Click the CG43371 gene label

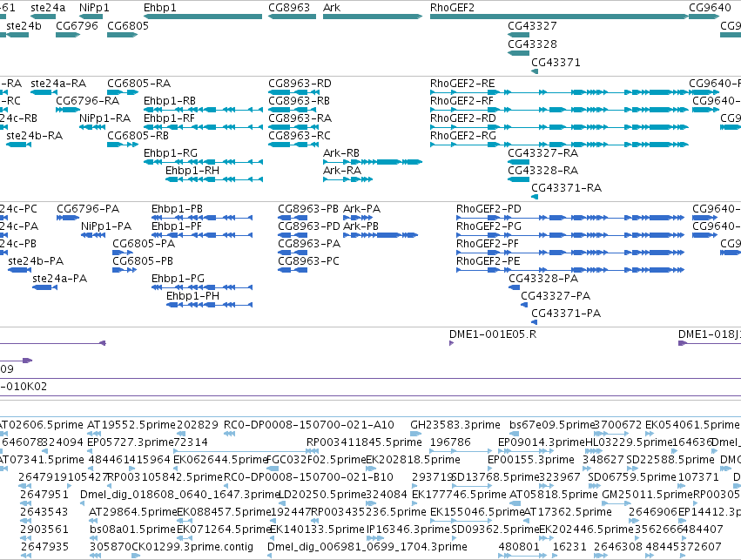coord(556,63)
